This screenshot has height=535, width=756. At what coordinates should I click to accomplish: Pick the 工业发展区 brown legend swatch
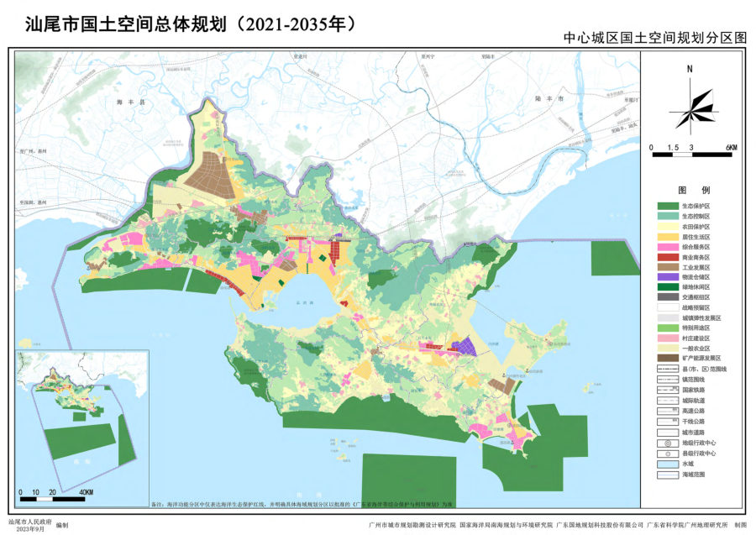point(667,267)
